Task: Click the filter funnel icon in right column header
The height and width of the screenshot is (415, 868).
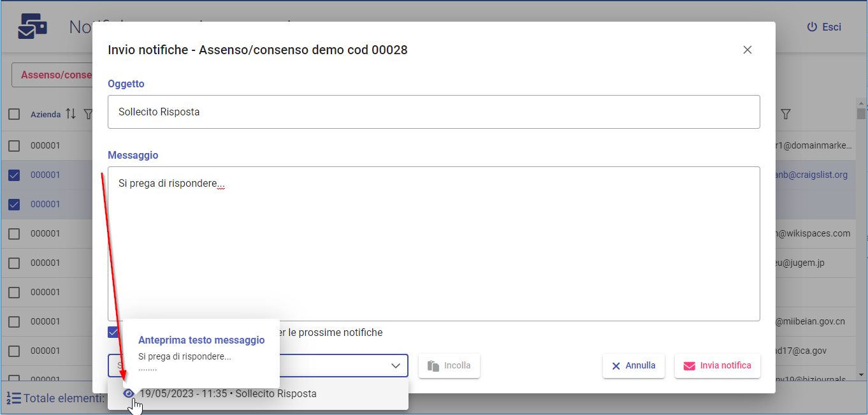Action: pyautogui.click(x=786, y=114)
